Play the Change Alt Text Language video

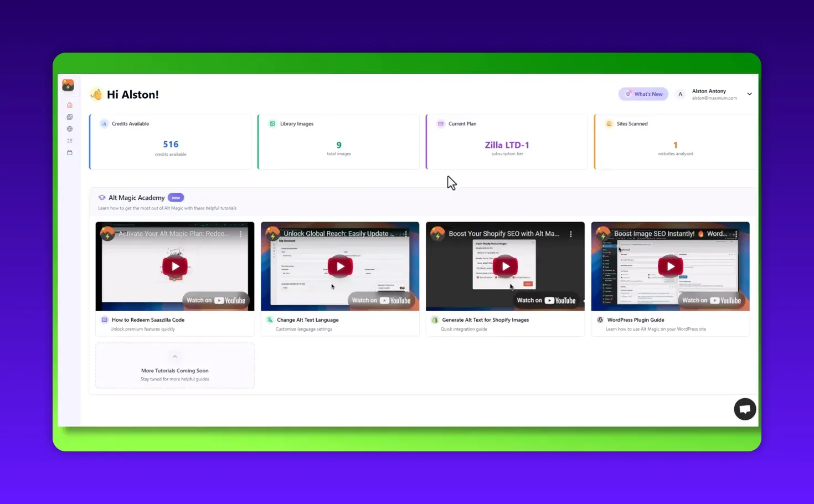pos(339,266)
